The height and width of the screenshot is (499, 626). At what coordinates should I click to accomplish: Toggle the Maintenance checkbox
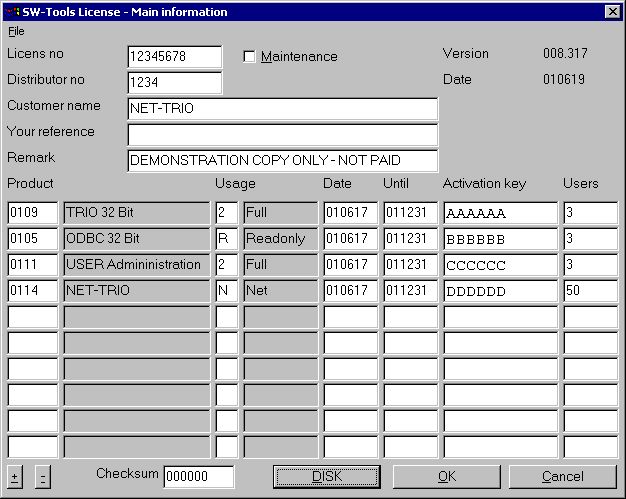click(x=250, y=57)
